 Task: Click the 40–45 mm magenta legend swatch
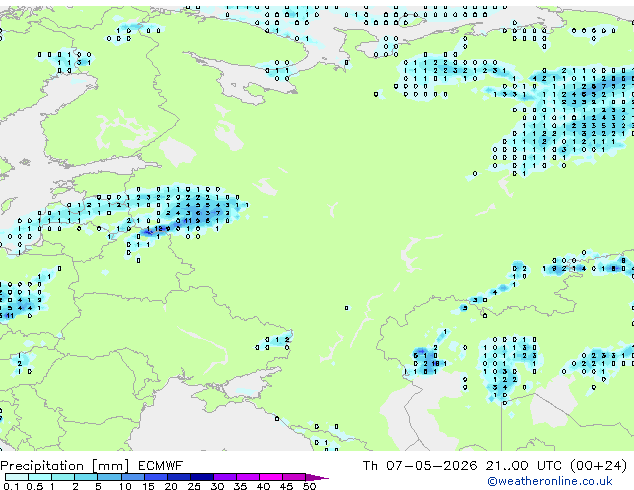coord(271,477)
